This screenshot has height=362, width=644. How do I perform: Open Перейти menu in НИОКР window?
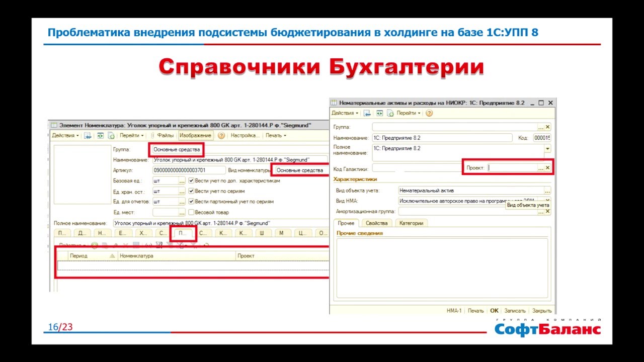(409, 113)
